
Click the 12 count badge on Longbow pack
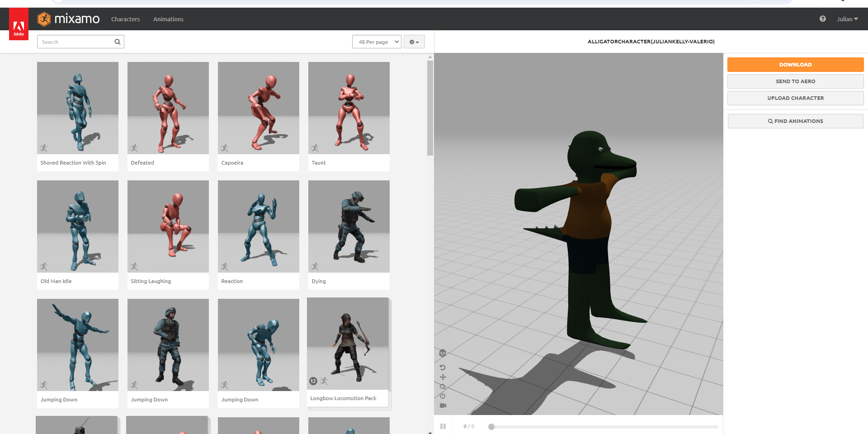click(x=313, y=381)
